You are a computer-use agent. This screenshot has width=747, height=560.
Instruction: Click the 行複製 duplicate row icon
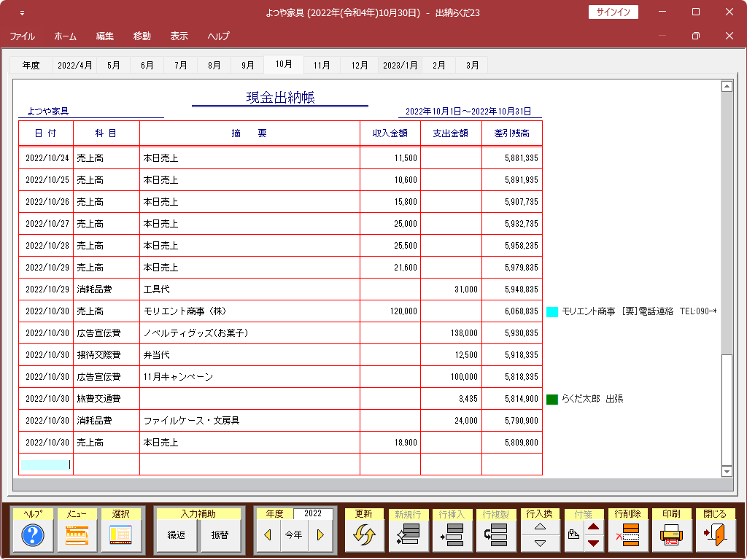tap(495, 535)
